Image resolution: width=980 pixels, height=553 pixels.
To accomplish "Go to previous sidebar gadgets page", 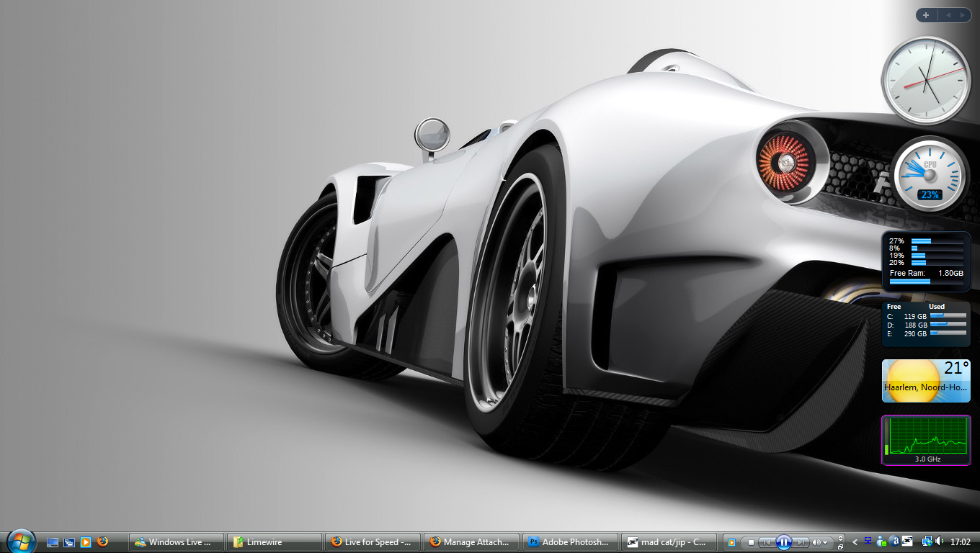I will click(948, 15).
